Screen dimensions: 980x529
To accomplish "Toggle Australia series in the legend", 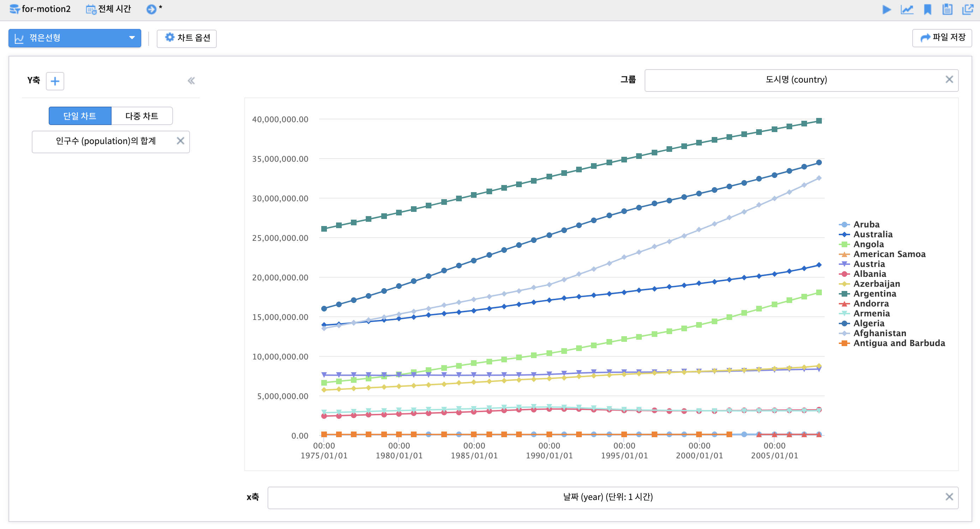I will pos(866,234).
